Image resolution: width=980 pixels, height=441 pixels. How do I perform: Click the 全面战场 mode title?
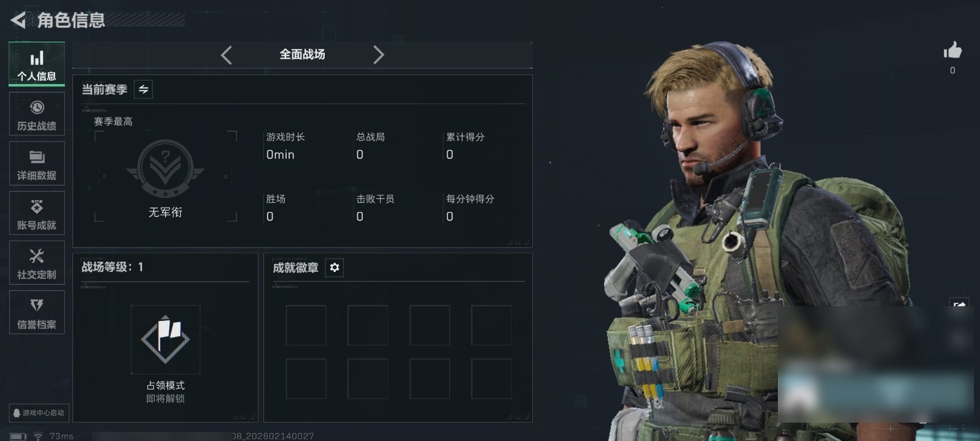(x=302, y=55)
